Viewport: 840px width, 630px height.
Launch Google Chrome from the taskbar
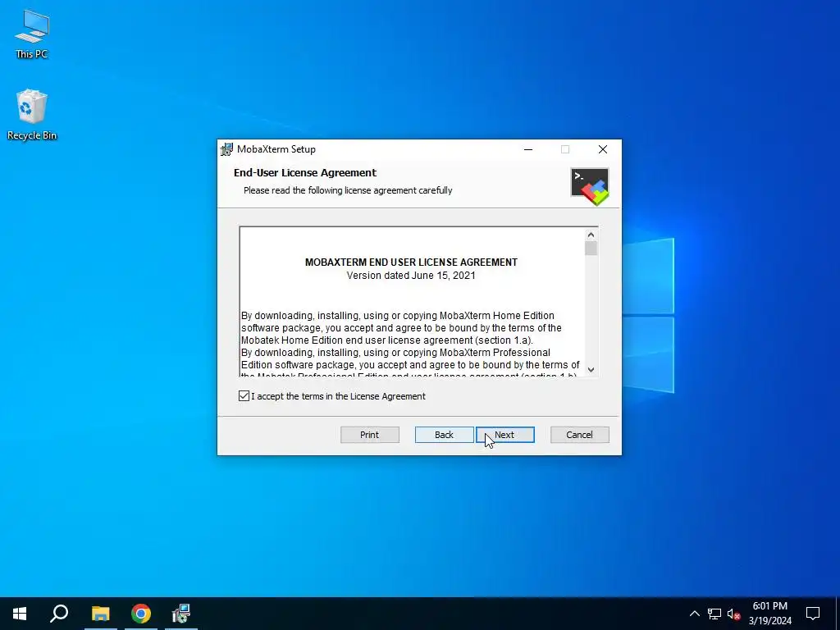tap(141, 614)
